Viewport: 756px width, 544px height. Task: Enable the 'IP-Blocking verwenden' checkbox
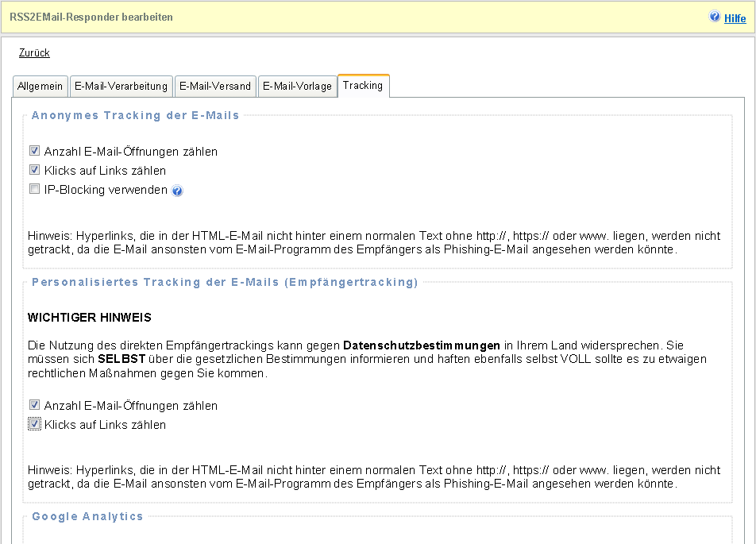click(34, 189)
